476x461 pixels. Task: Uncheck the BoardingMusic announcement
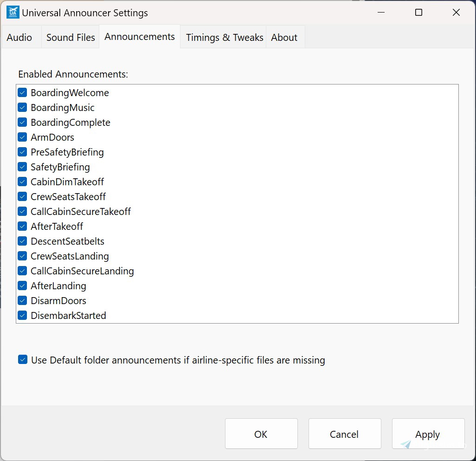pos(22,107)
